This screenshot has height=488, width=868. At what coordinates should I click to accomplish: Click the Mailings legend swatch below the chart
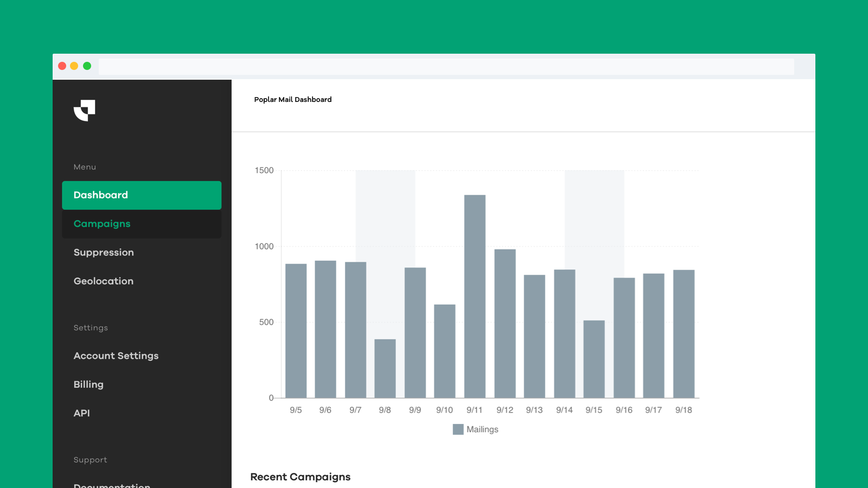tap(458, 429)
